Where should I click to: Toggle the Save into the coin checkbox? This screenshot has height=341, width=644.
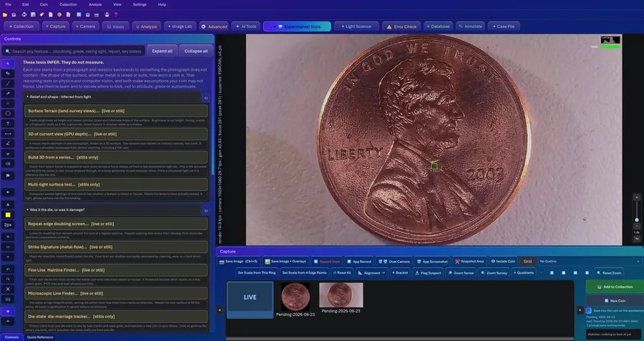tap(589, 311)
